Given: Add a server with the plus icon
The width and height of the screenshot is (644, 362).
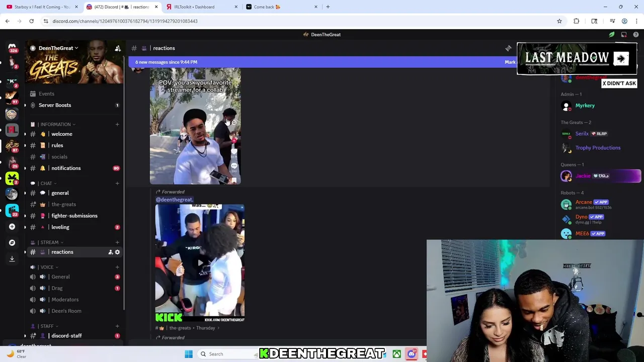Looking at the screenshot, I should 12,227.
